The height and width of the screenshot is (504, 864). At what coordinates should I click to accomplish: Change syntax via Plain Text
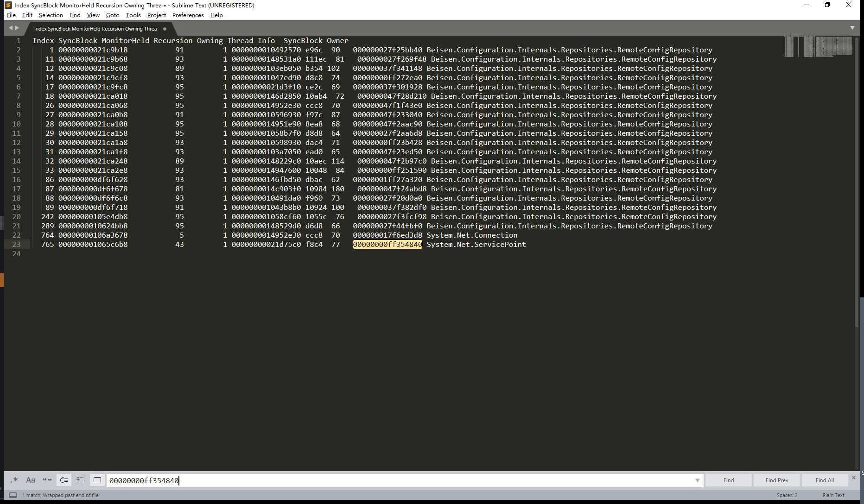pyautogui.click(x=833, y=495)
